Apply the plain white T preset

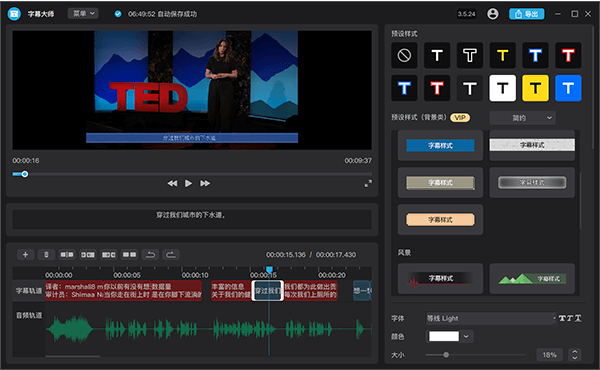tap(437, 55)
